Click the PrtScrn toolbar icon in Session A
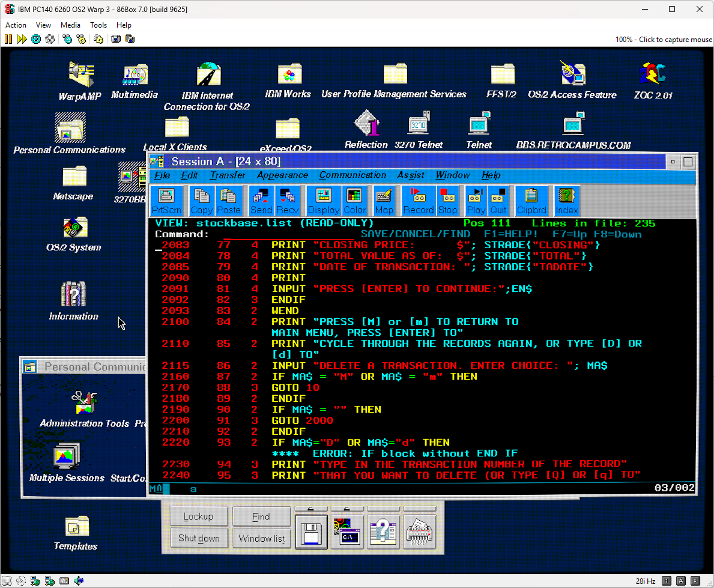714x588 pixels. (166, 201)
